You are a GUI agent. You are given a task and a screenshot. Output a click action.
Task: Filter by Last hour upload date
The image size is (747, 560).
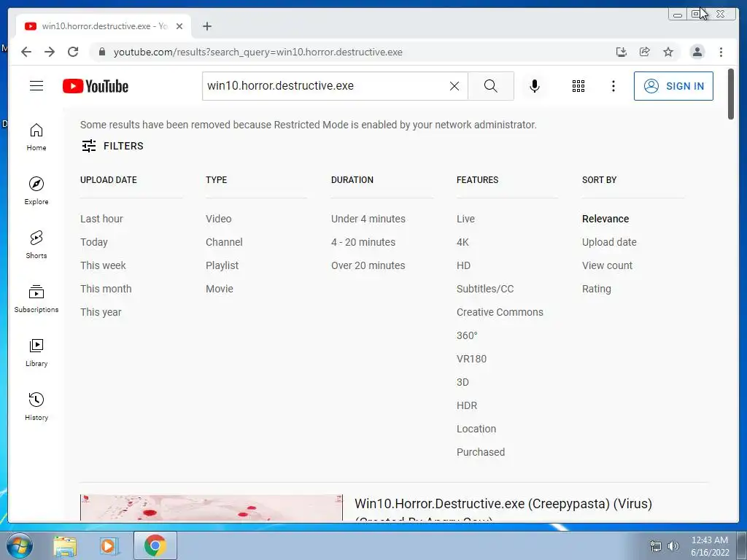click(101, 219)
